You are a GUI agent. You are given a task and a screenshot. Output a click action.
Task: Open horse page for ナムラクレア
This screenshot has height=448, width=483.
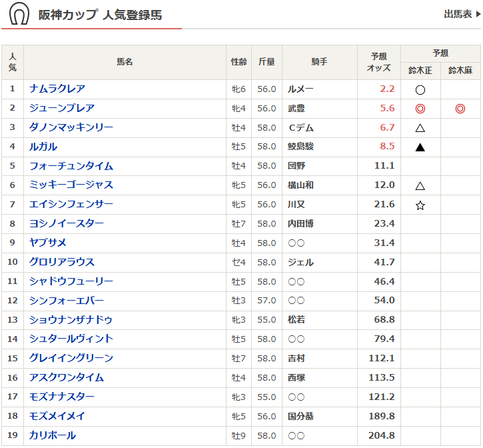pyautogui.click(x=57, y=89)
